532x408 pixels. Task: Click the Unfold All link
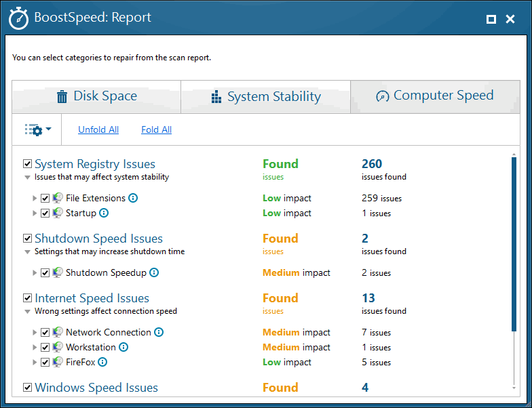pyautogui.click(x=98, y=129)
